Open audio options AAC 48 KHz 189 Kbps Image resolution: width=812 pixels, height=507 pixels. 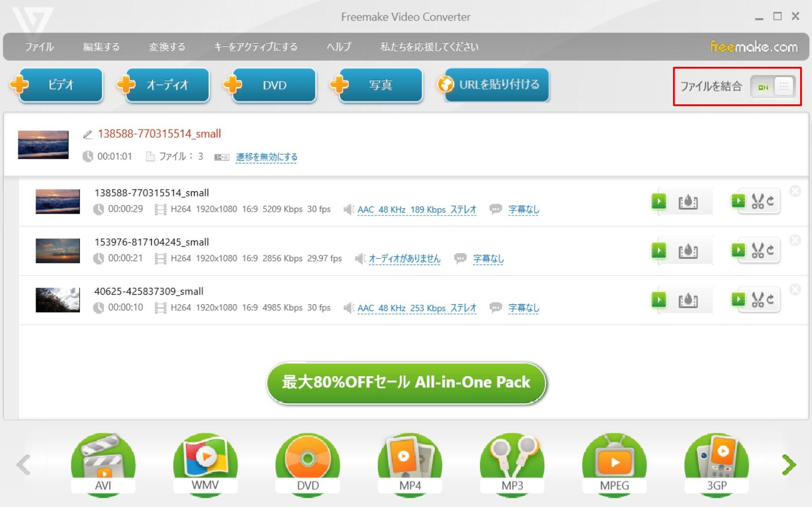(417, 210)
